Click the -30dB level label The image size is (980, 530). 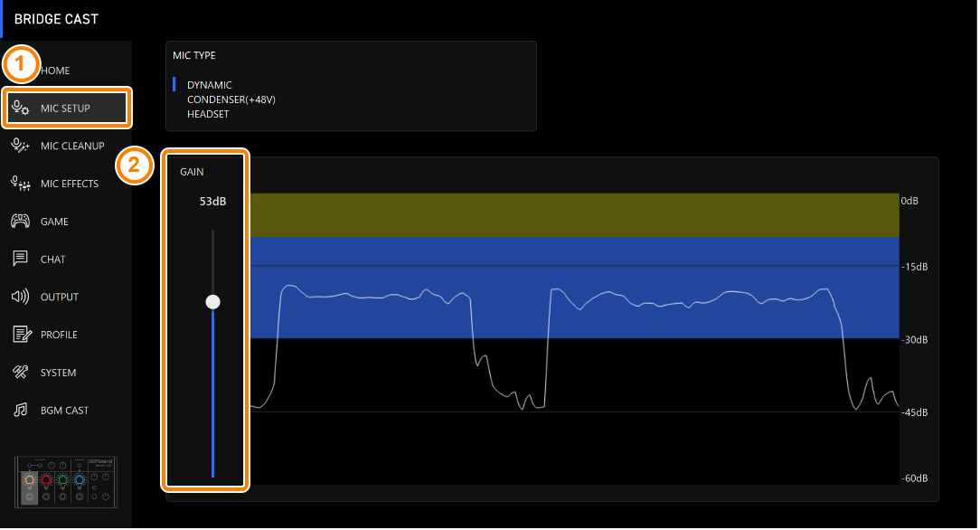914,339
